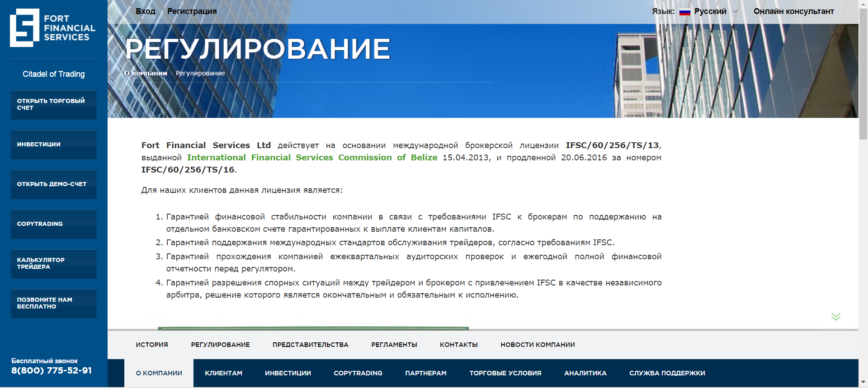Open the Русский language dropdown

[716, 11]
